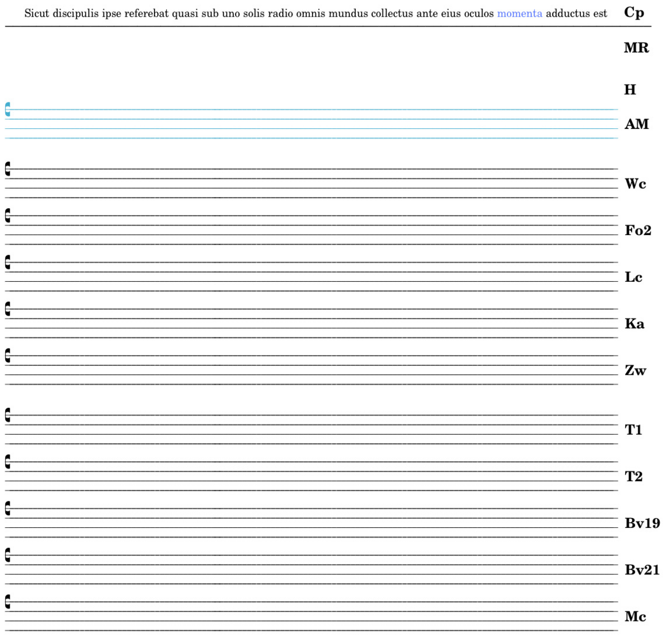Select the Cp source label

pos(634,13)
